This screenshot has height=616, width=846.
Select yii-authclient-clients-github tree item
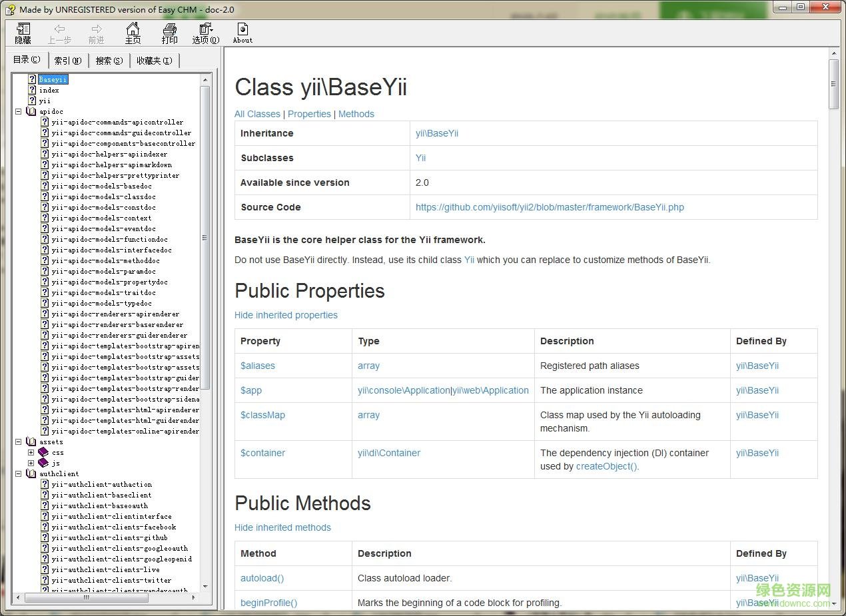(109, 537)
